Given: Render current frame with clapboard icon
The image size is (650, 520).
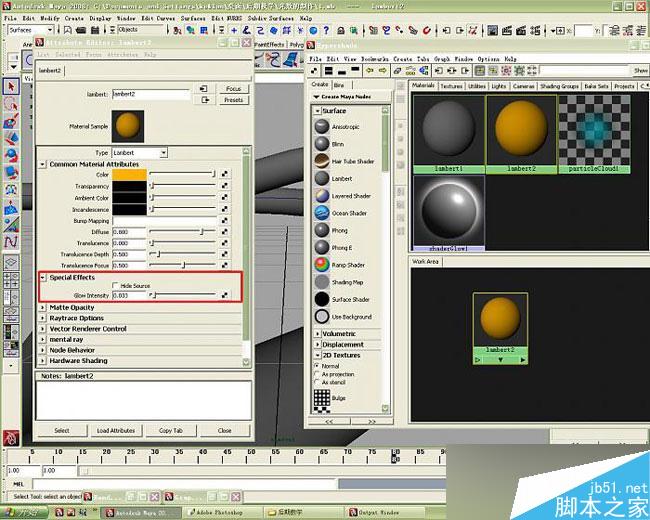Looking at the screenshot, I should pyautogui.click(x=507, y=30).
